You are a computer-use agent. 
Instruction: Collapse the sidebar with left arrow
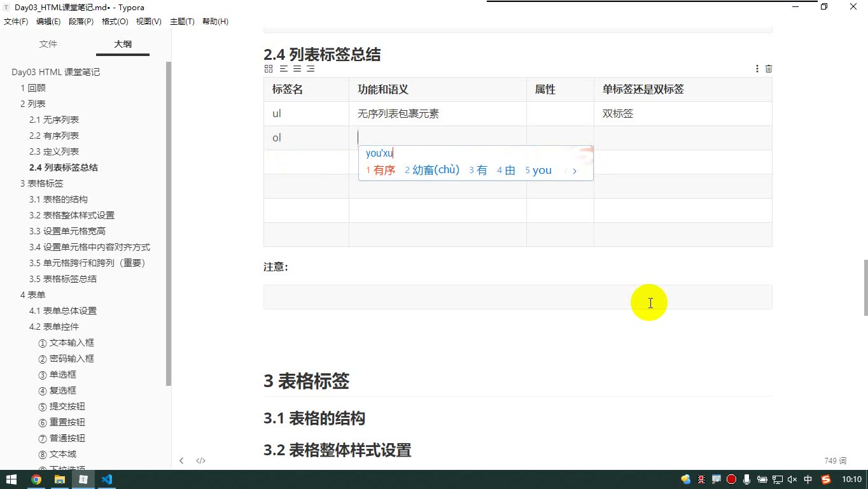click(x=181, y=460)
